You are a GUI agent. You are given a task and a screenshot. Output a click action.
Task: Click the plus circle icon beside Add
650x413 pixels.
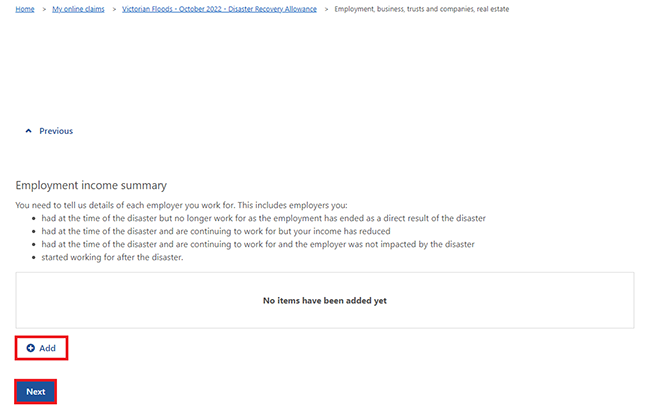tap(31, 348)
